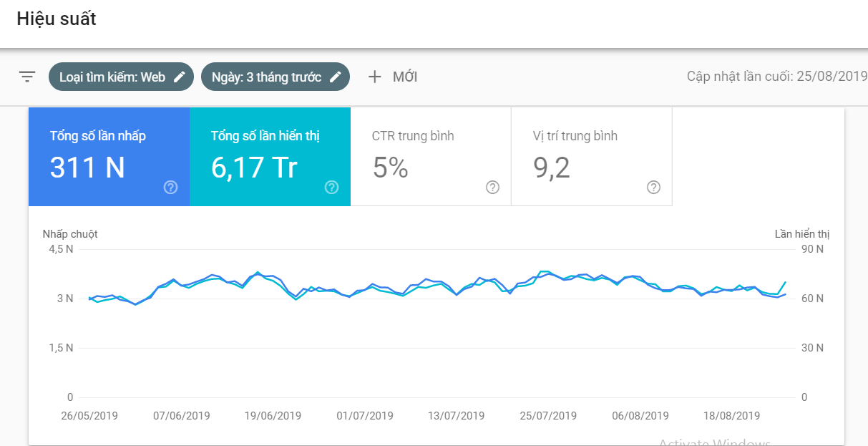868x446 pixels.
Task: Open help icon in Tổng số lần nhấp card
Action: [x=170, y=188]
